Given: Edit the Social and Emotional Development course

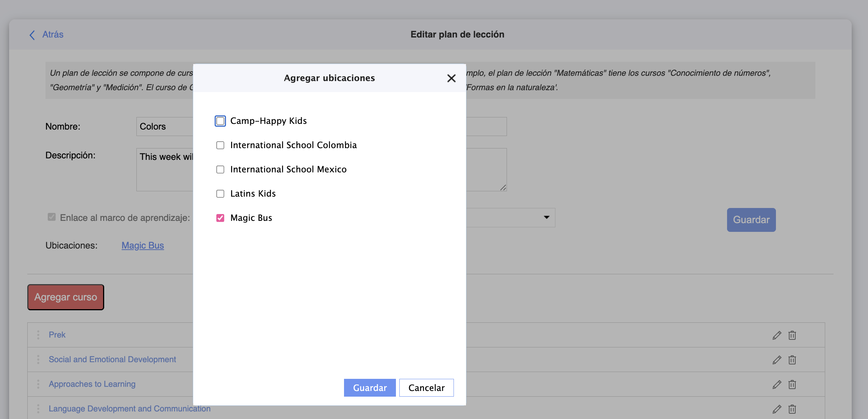Looking at the screenshot, I should (777, 360).
